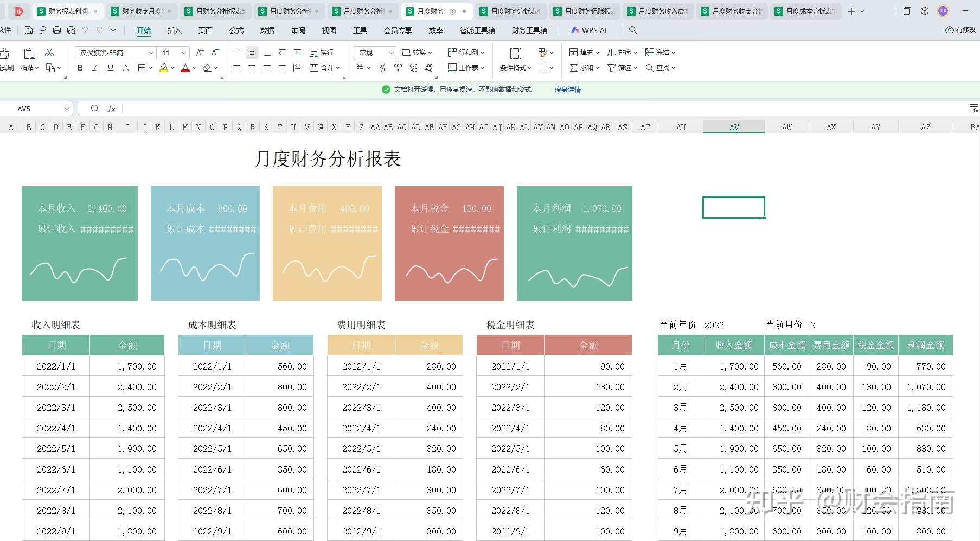Viewport: 980px width, 541px height.
Task: Open the 视图 ribbon tab
Action: tap(329, 30)
